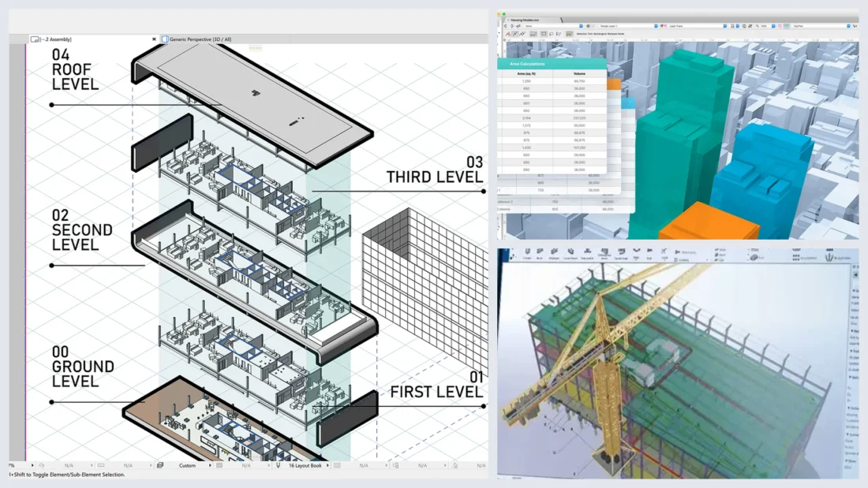This screenshot has height=488, width=868.
Task: Open the Layer Plane dropdown
Action: 698,26
